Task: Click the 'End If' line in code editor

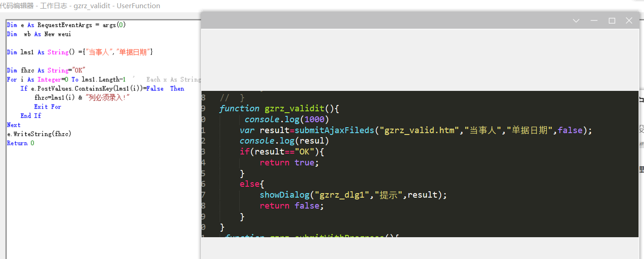Action: pyautogui.click(x=31, y=116)
